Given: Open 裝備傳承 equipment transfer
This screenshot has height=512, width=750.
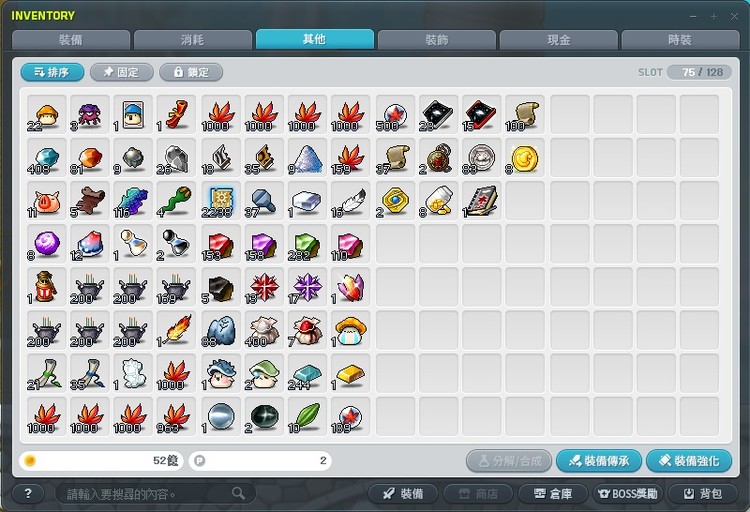Looking at the screenshot, I should [599, 461].
